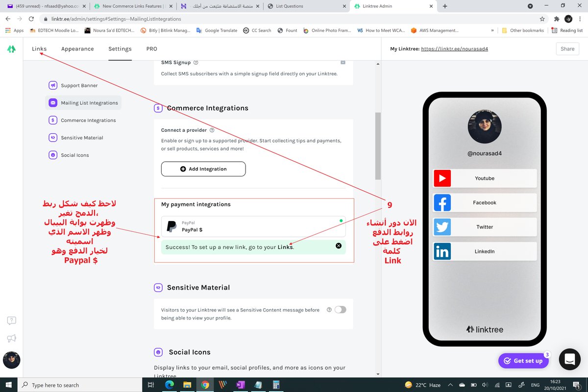Open the Windows notification center
This screenshot has width=588, height=392.
[577, 385]
